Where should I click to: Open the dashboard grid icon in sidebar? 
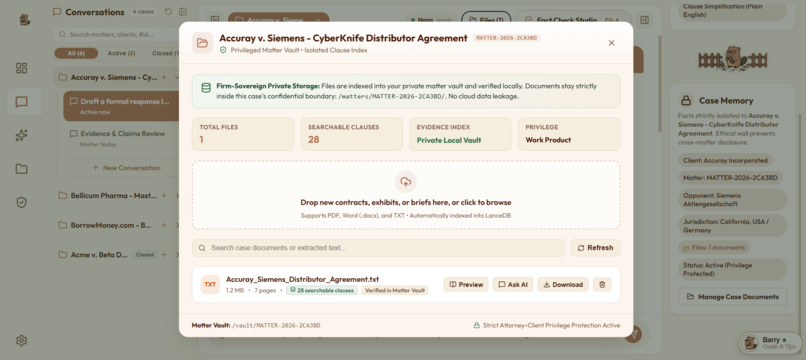(21, 68)
